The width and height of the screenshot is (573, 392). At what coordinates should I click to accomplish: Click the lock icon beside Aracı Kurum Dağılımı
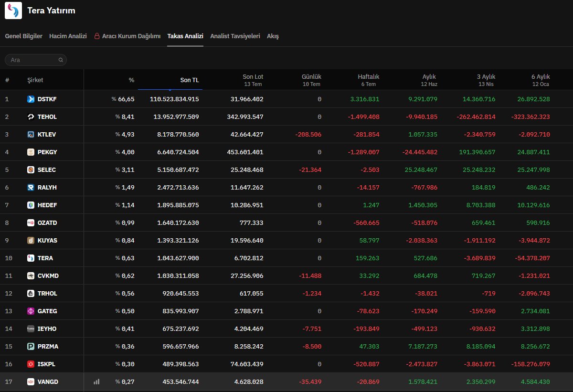pos(97,36)
